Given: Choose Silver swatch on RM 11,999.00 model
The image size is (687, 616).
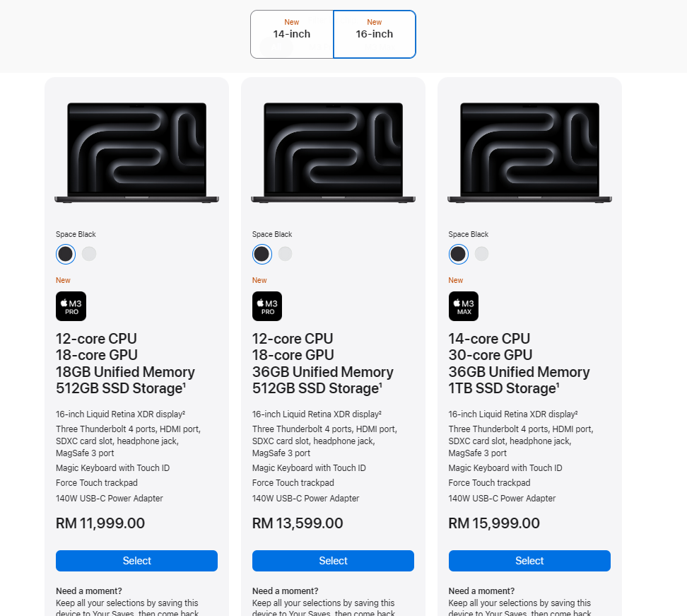Looking at the screenshot, I should point(89,254).
